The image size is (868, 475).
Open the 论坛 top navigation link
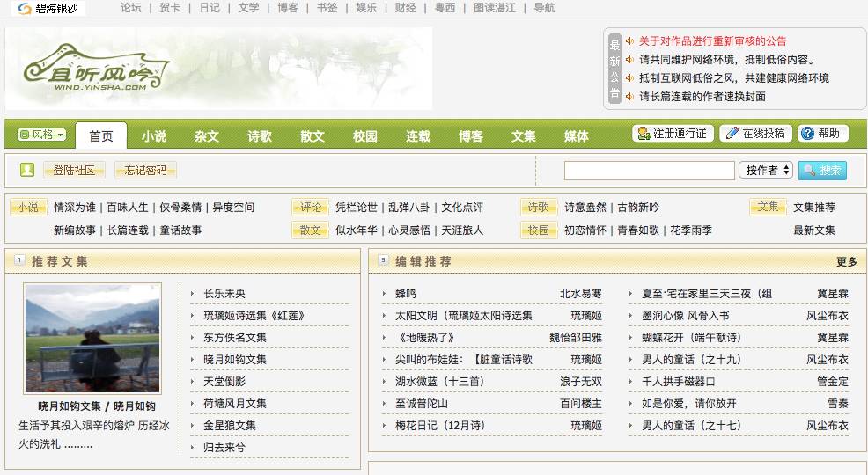pyautogui.click(x=130, y=8)
